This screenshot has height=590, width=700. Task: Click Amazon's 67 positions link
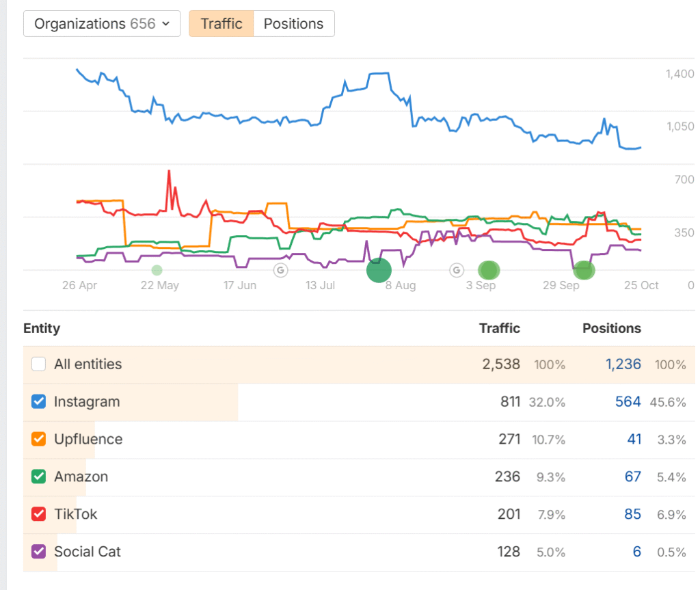click(x=632, y=477)
